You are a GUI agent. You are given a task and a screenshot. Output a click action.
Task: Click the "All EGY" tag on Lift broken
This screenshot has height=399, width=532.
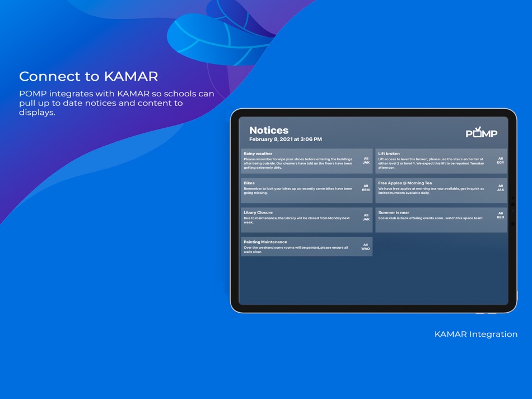501,161
